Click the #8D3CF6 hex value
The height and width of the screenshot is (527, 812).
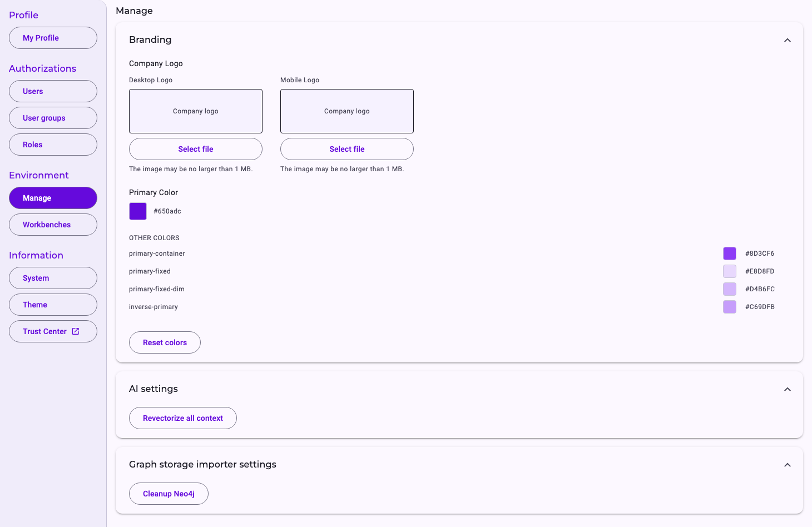[x=760, y=253]
